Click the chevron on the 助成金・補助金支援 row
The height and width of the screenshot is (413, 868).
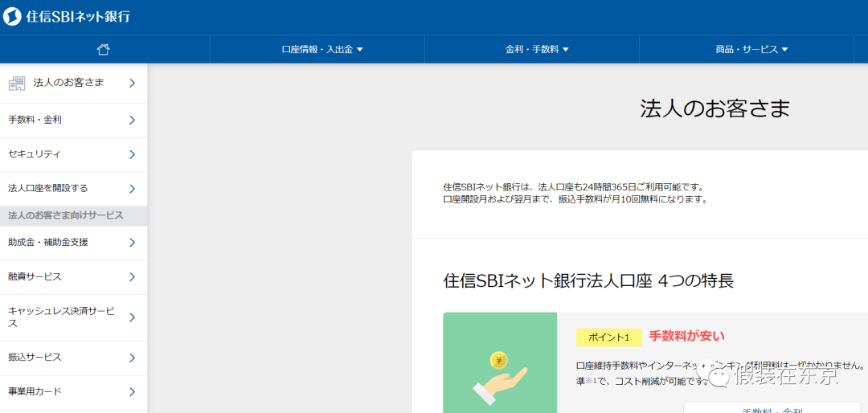click(132, 243)
